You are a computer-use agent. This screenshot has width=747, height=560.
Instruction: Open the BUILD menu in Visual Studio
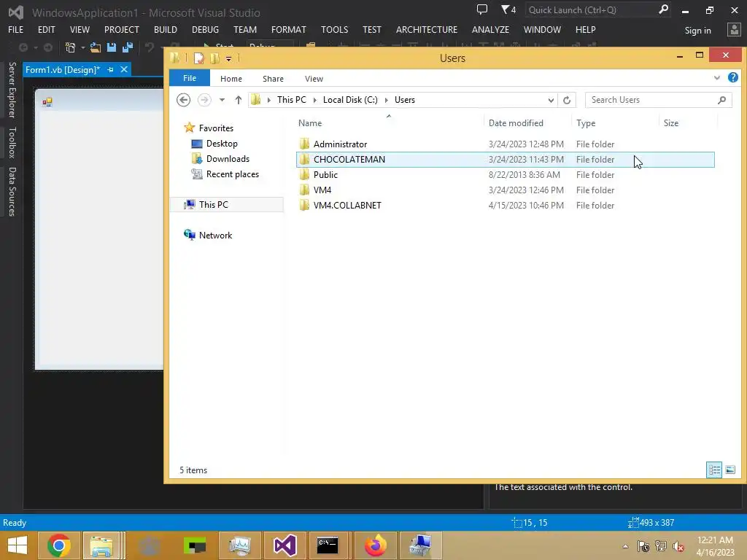(166, 29)
